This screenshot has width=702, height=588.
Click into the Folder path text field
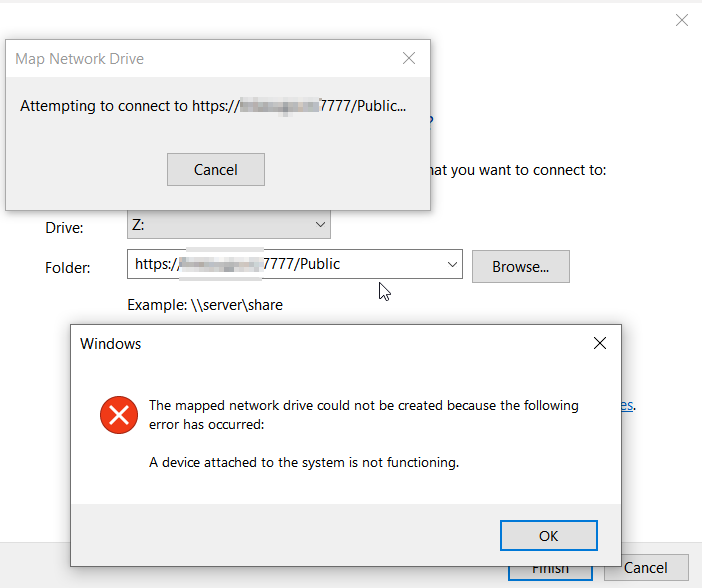(287, 264)
